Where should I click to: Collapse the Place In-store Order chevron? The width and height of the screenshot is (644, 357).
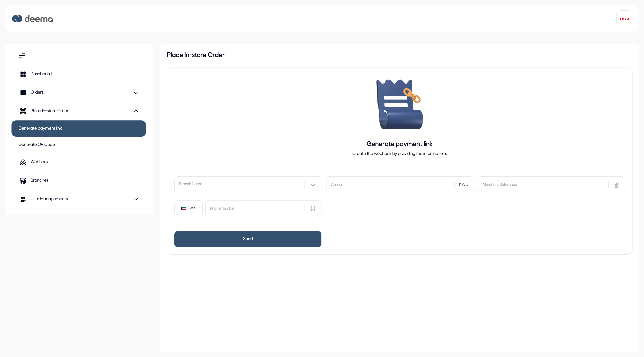tap(136, 111)
